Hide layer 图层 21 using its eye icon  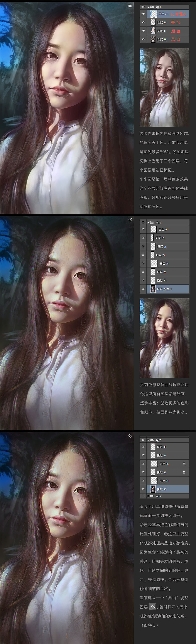(x=143, y=14)
